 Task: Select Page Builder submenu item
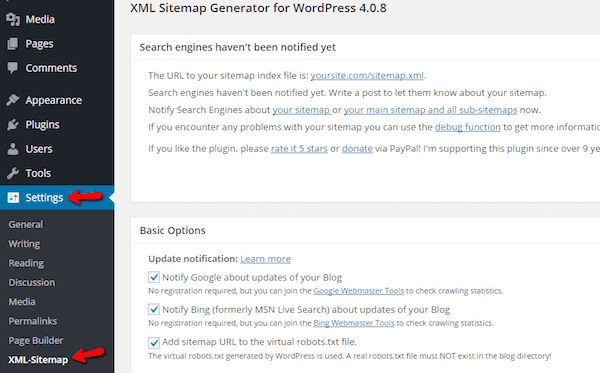coord(36,340)
